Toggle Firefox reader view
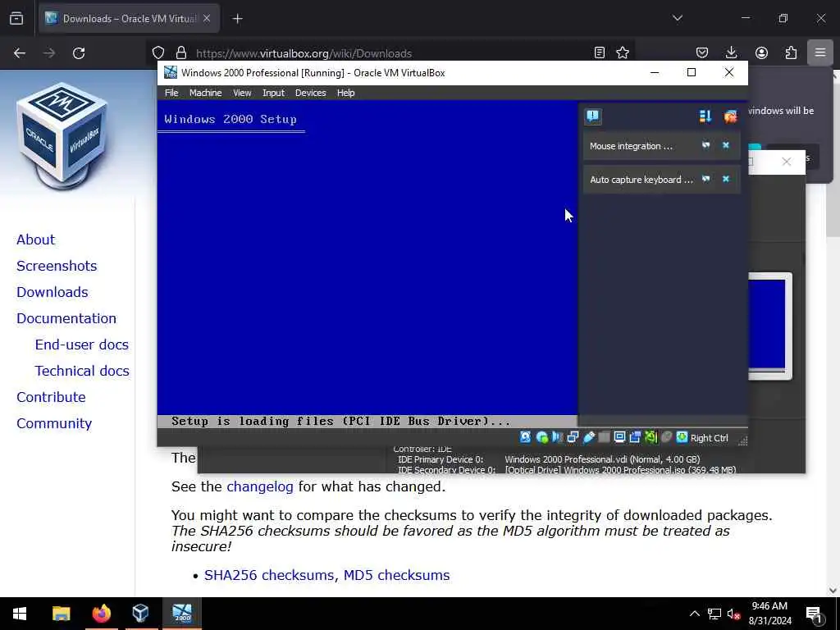Image resolution: width=840 pixels, height=630 pixels. pyautogui.click(x=600, y=52)
